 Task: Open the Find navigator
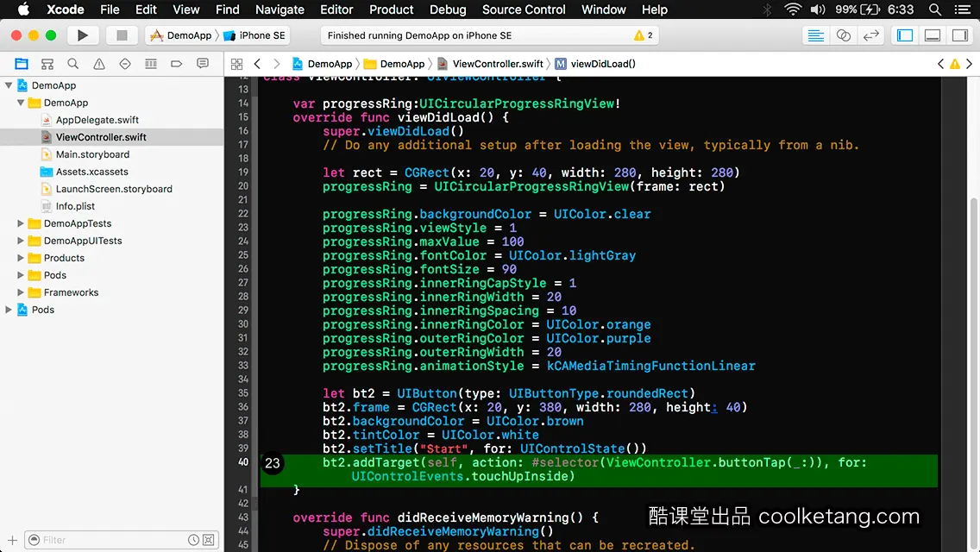tap(73, 64)
